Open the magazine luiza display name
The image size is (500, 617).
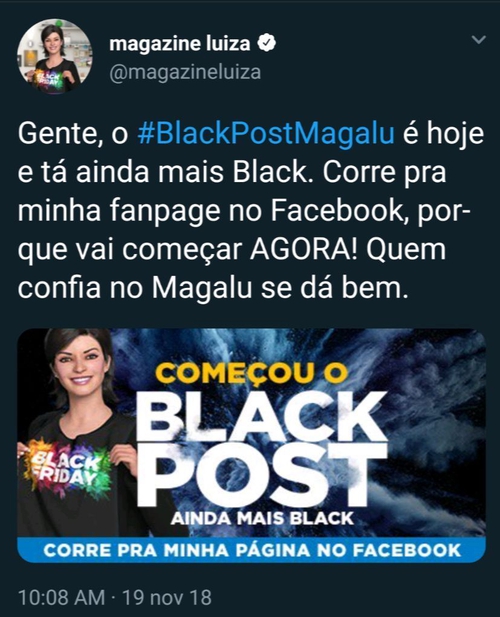[x=179, y=43]
